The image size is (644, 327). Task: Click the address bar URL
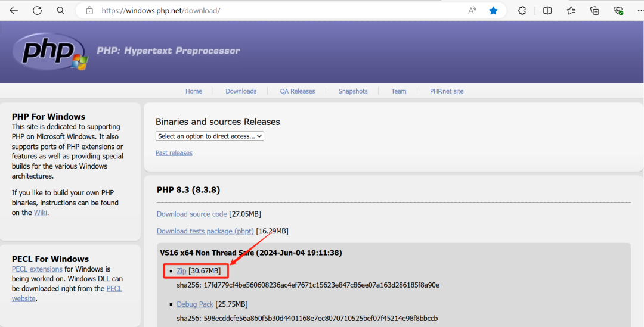pyautogui.click(x=161, y=11)
